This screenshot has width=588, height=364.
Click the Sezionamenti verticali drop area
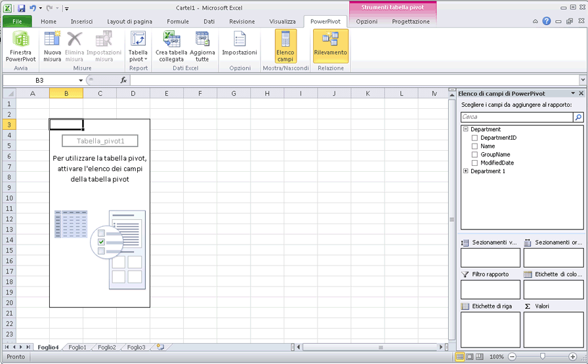click(x=490, y=258)
